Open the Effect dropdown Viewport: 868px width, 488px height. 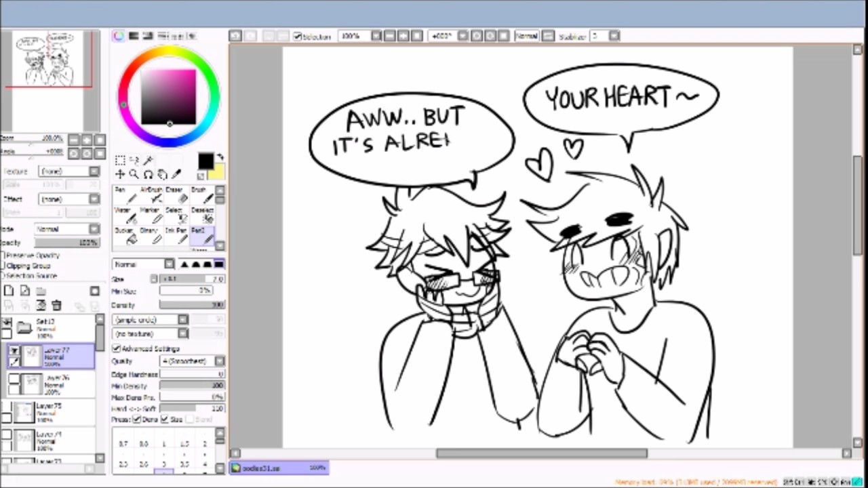[x=70, y=199]
